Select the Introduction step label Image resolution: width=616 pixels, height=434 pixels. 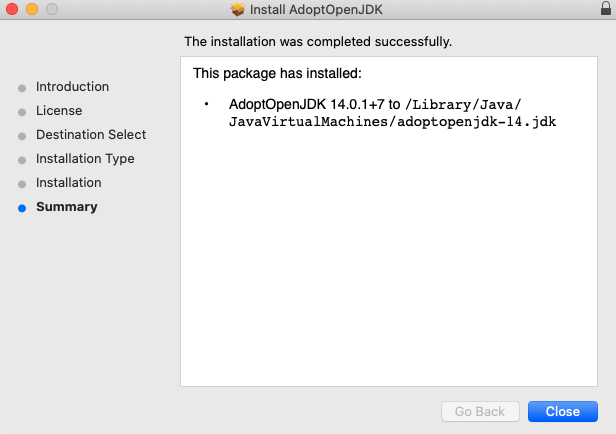[72, 87]
